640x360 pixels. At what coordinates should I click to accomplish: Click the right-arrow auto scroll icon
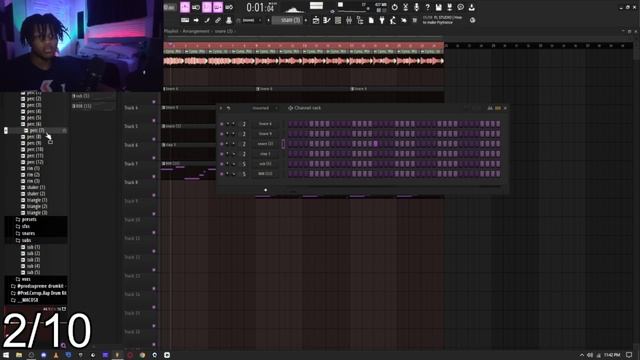(x=196, y=20)
